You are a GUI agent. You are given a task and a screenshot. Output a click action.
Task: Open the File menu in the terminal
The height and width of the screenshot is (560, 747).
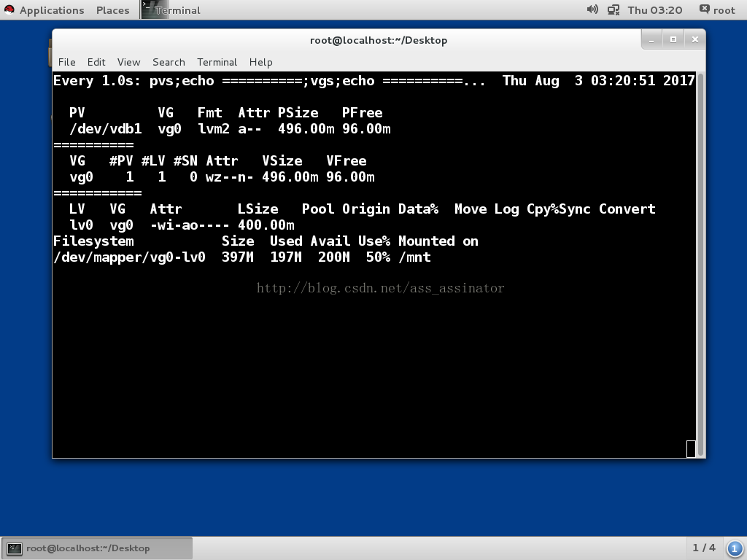click(x=66, y=62)
